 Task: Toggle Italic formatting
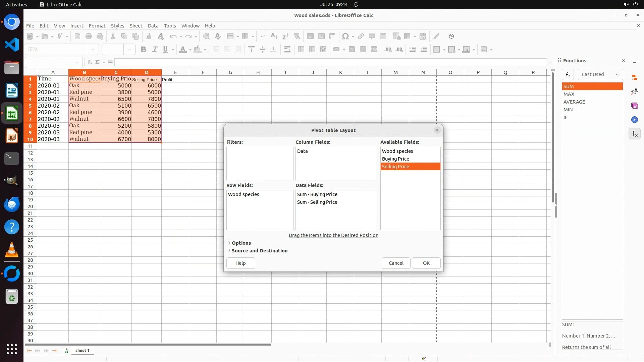click(155, 49)
